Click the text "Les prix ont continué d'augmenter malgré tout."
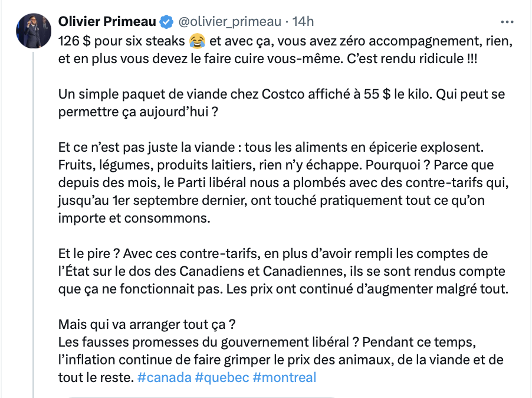 [x=367, y=289]
